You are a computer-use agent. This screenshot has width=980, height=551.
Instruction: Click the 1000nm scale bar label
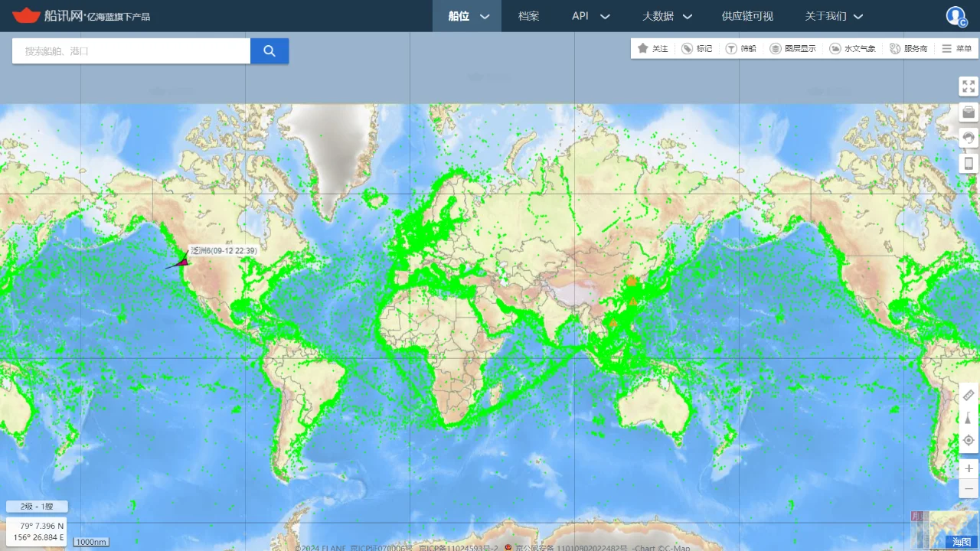[x=91, y=542]
